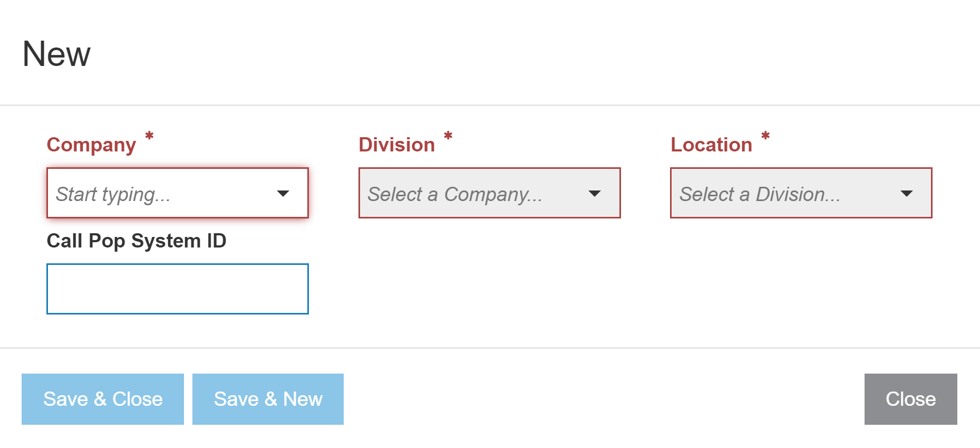
Task: Open the Location dropdown arrow
Action: coord(906,194)
